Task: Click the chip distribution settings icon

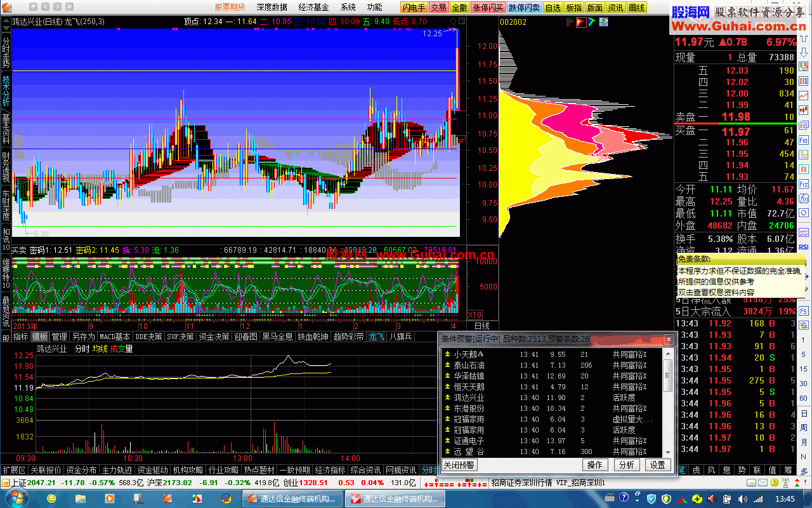Action: 603,22
